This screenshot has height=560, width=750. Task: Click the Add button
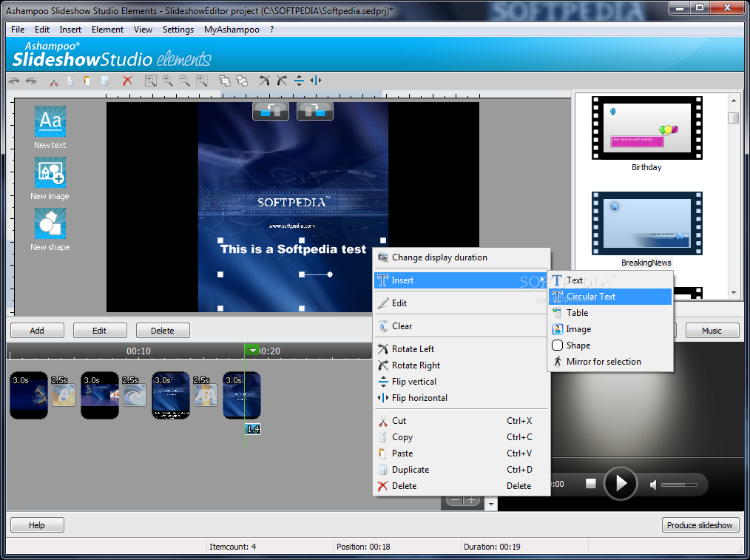37,331
